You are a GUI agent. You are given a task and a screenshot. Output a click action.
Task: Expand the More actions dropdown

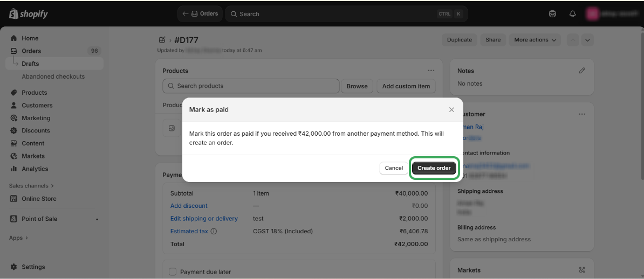pos(537,40)
